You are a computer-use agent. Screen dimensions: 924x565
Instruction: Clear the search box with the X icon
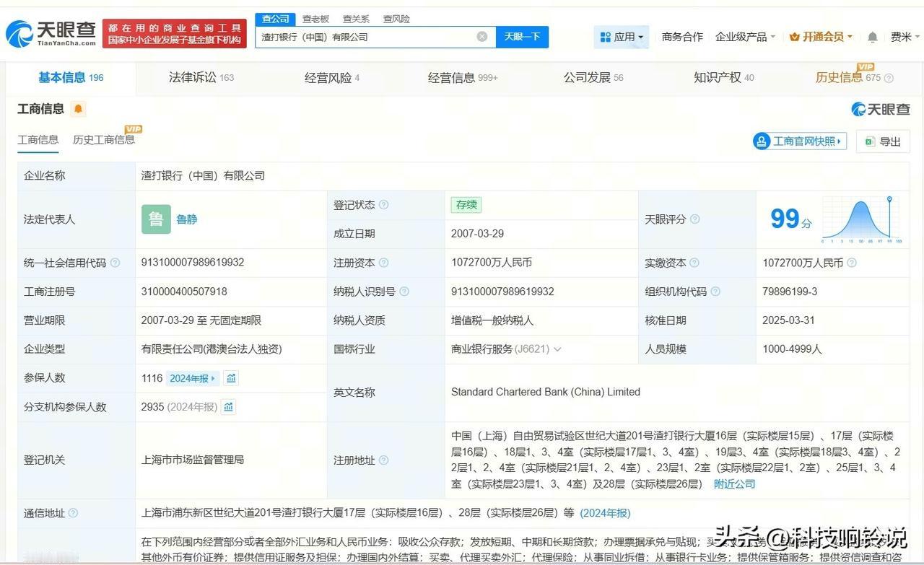[x=482, y=37]
